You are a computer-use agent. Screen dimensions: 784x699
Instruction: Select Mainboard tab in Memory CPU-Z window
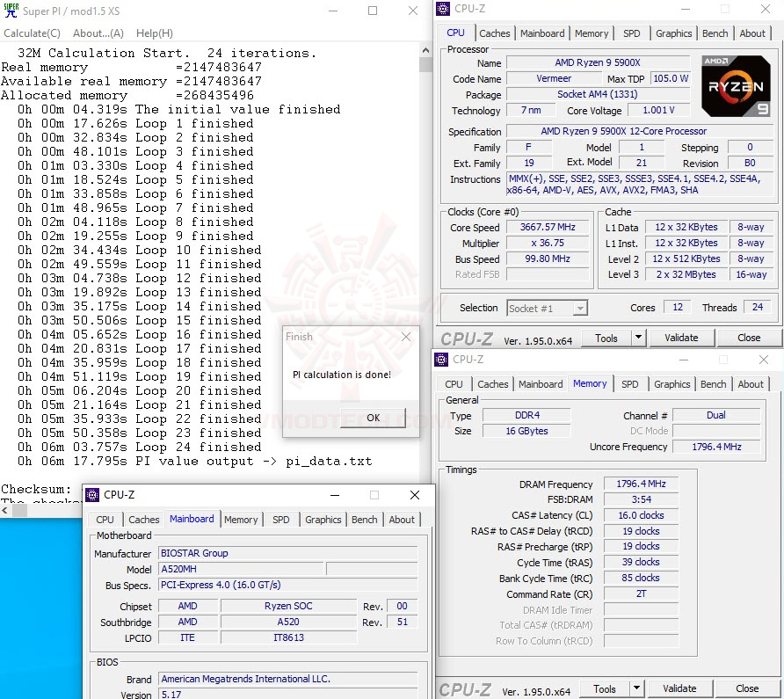coord(540,384)
